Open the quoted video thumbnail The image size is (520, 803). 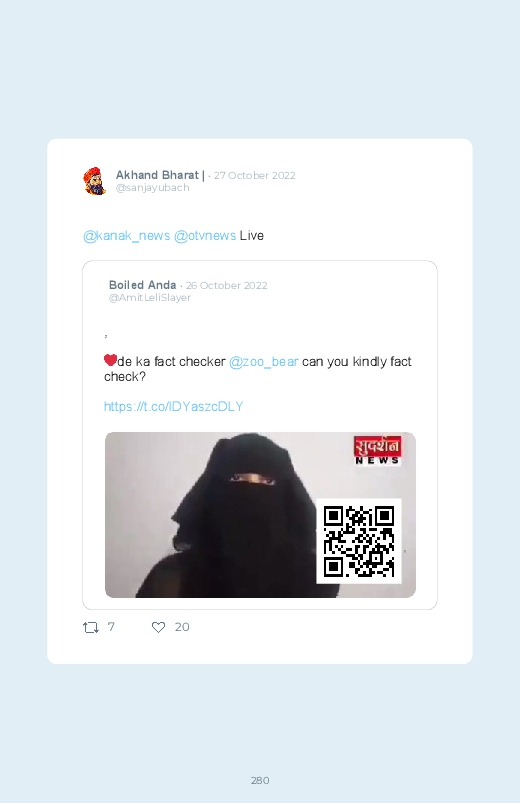pos(260,515)
